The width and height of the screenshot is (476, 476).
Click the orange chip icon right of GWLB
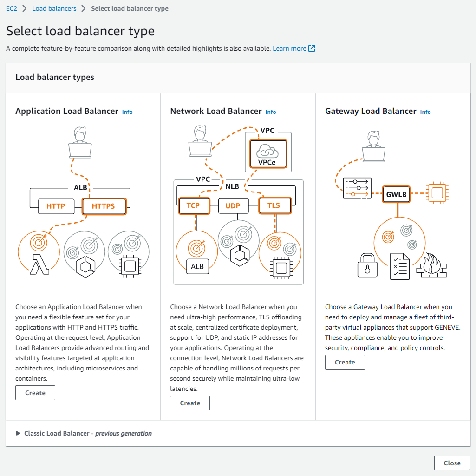point(437,193)
